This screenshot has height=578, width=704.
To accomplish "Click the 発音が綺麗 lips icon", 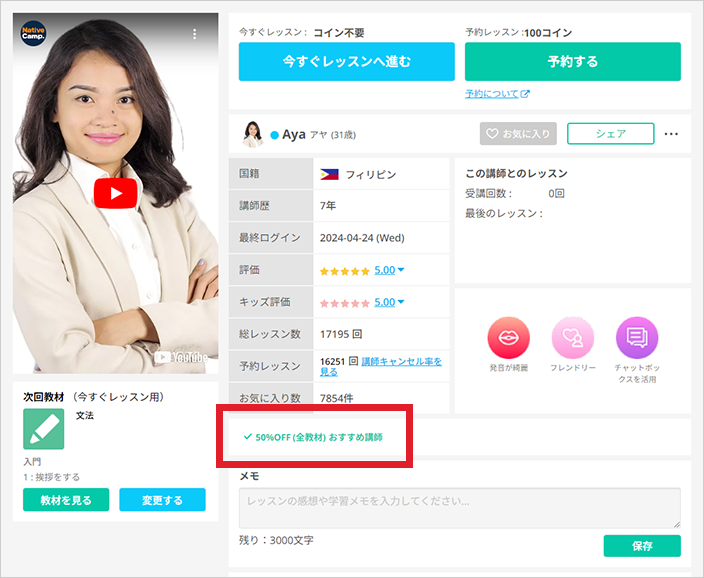I will [x=507, y=337].
